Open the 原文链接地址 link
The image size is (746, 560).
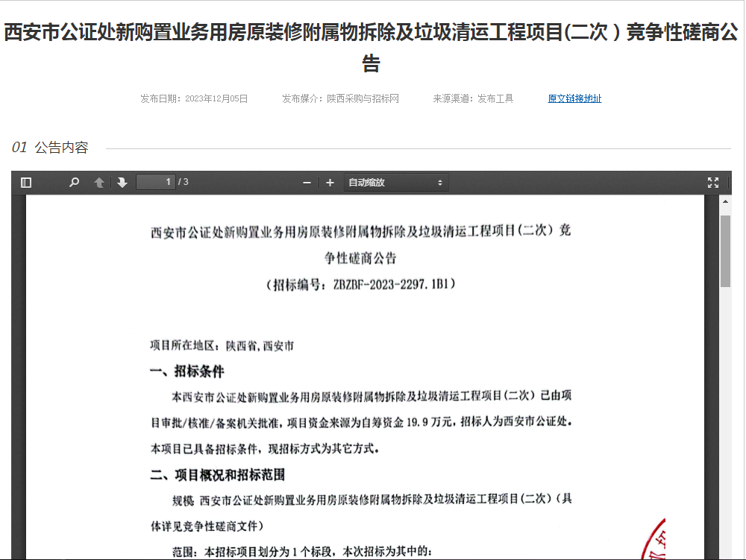click(x=574, y=99)
